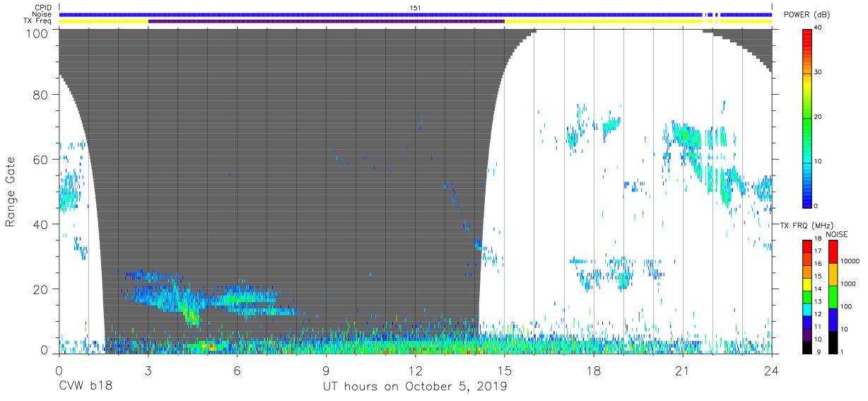Screen dimensions: 868x401
Task: Click the 80 tick on the Range Gate axis
Action: pyautogui.click(x=42, y=95)
